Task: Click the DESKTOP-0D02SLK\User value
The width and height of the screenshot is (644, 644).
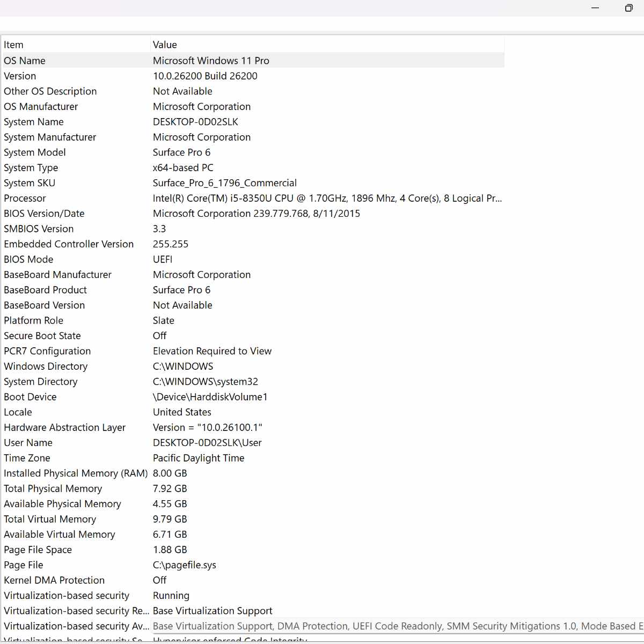Action: [208, 443]
